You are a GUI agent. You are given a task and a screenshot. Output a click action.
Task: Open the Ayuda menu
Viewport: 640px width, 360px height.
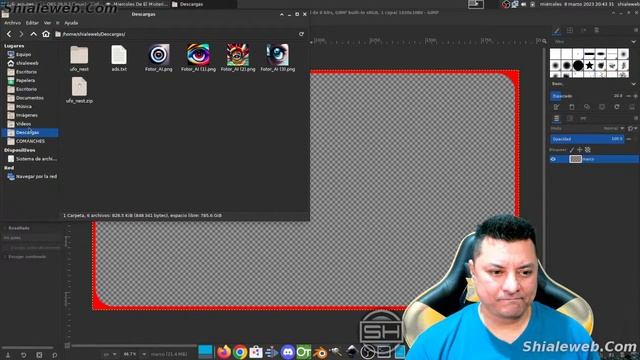coord(71,23)
